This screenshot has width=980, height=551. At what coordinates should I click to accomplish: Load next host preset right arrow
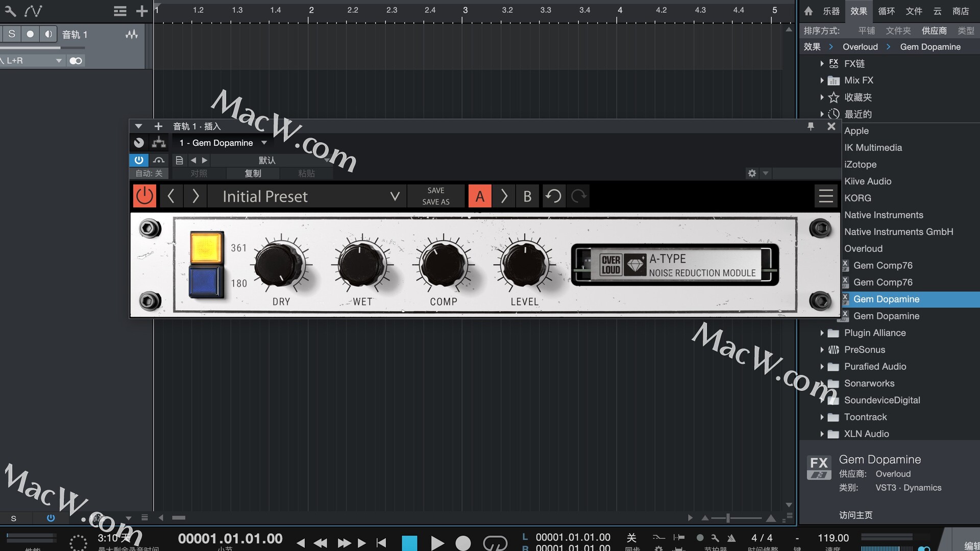pos(205,160)
